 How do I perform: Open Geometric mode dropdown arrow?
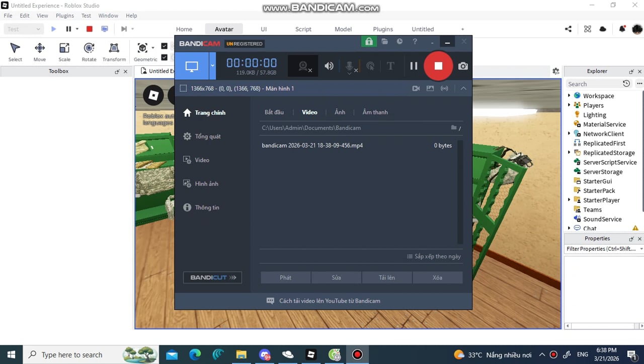pos(153,48)
